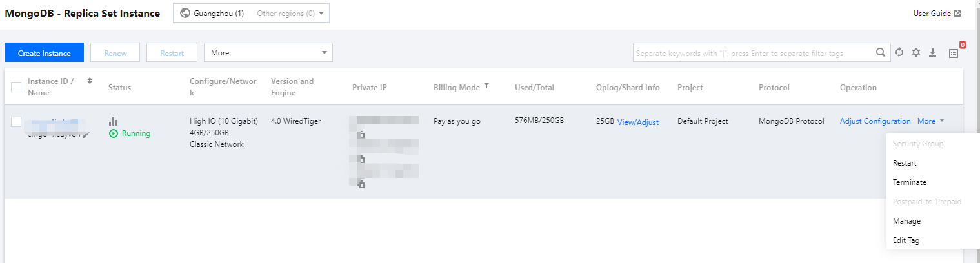Screen dimensions: 980x263
Task: Open the Billing Mode filter
Action: (x=486, y=86)
